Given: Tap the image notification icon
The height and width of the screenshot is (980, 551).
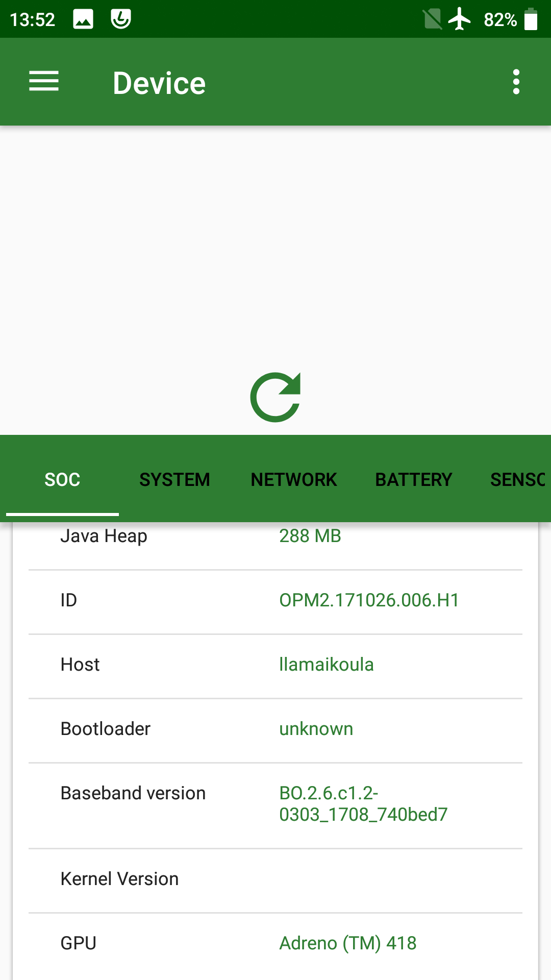Looking at the screenshot, I should click(x=83, y=19).
